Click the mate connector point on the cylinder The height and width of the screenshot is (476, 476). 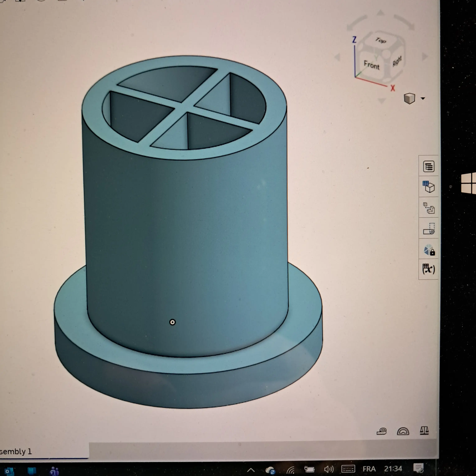point(173,322)
